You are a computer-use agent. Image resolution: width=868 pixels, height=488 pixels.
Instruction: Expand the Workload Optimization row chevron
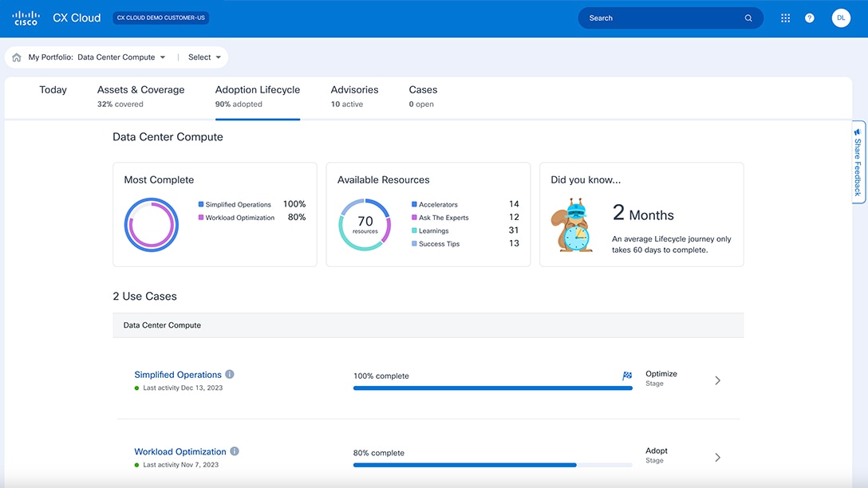pyautogui.click(x=717, y=457)
